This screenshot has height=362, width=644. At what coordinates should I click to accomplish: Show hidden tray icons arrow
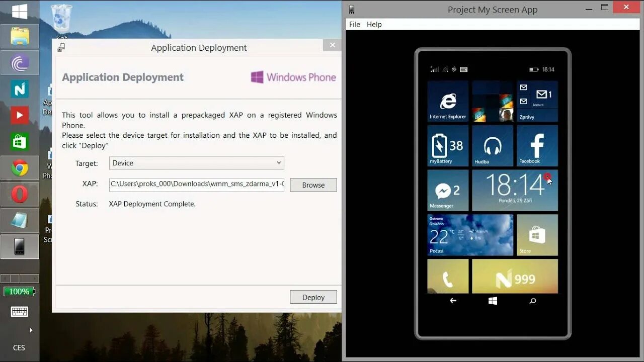point(31,330)
